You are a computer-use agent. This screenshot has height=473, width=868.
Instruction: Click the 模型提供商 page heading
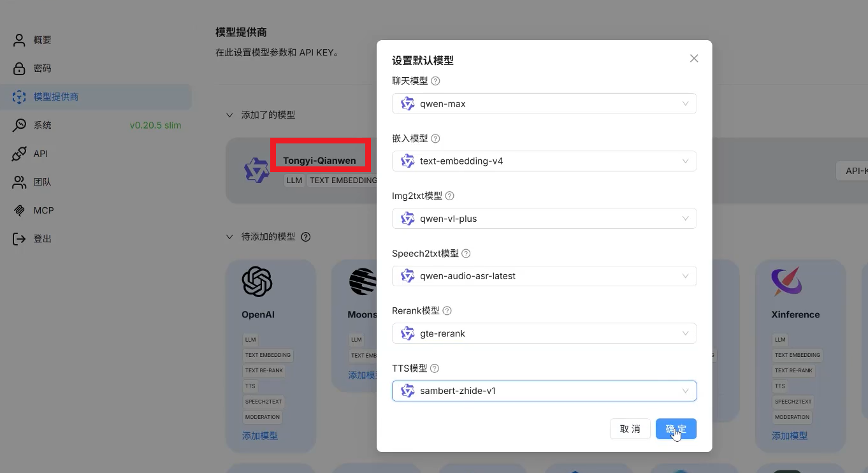point(241,31)
